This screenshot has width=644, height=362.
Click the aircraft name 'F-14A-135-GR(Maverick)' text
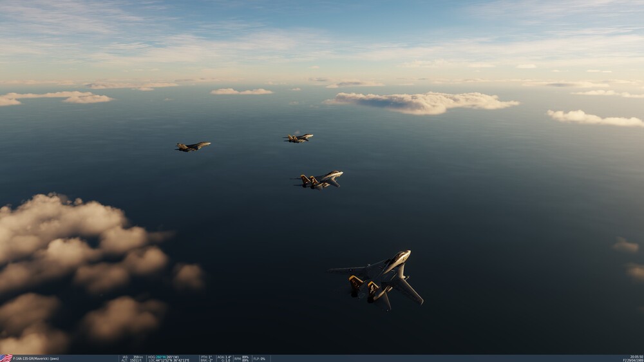[x=31, y=359]
